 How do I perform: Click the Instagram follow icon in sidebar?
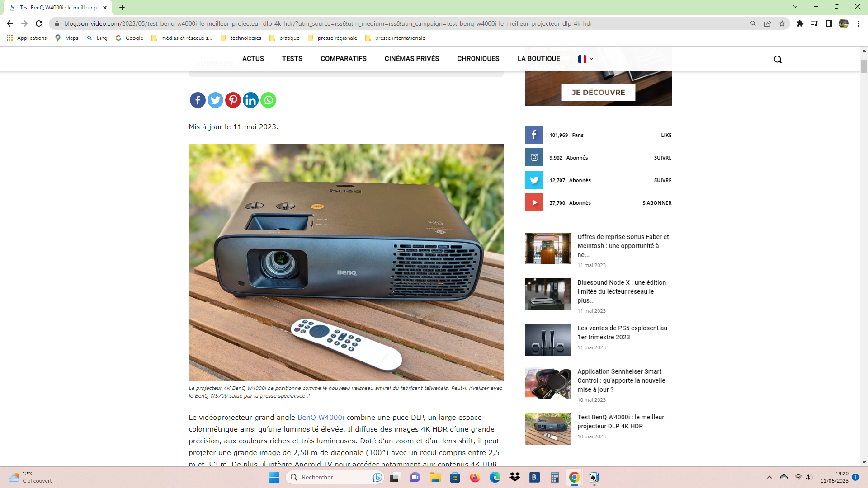534,157
